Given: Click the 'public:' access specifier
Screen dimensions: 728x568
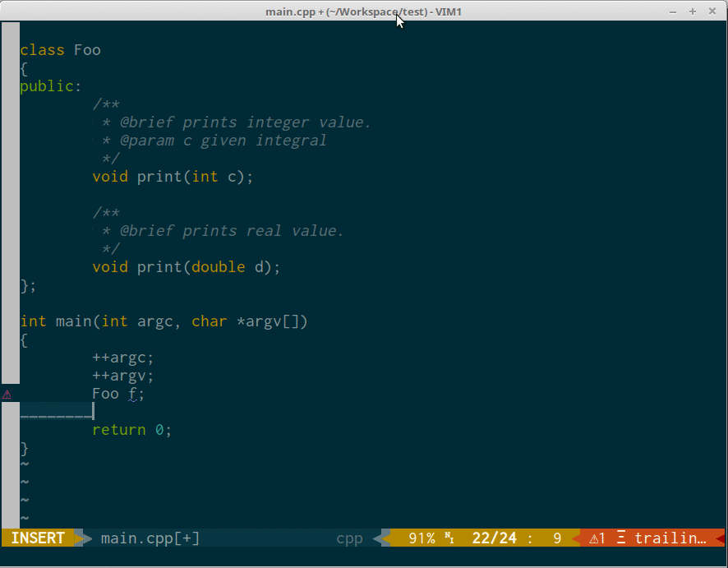Looking at the screenshot, I should click(x=51, y=86).
